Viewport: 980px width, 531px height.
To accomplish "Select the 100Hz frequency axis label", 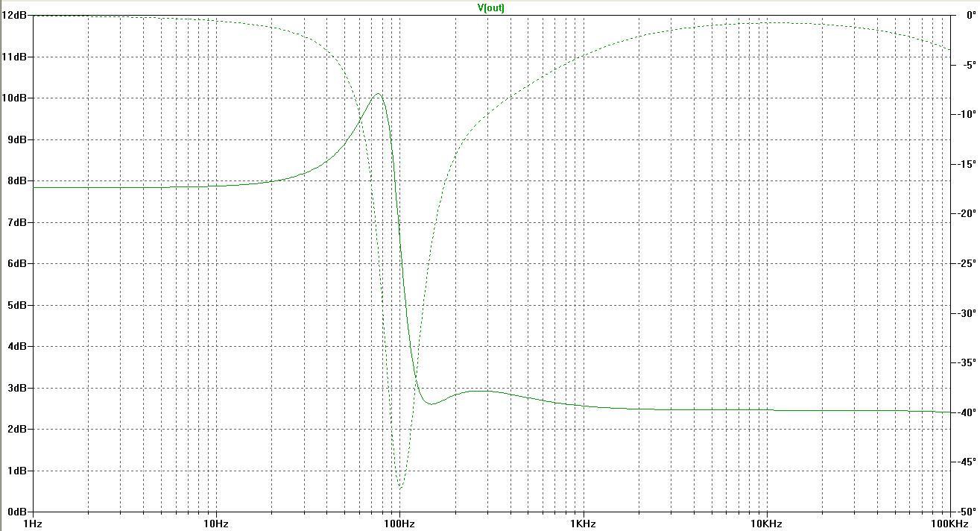I will (399, 524).
